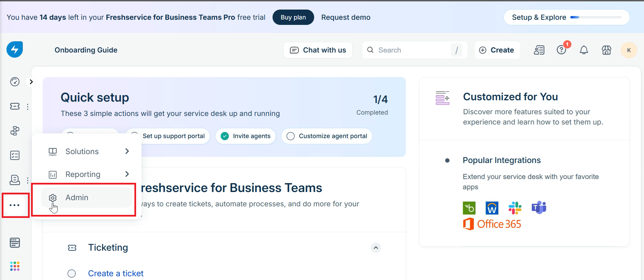Expand the sidebar with the arrow button
The image size is (644, 280).
(31, 82)
